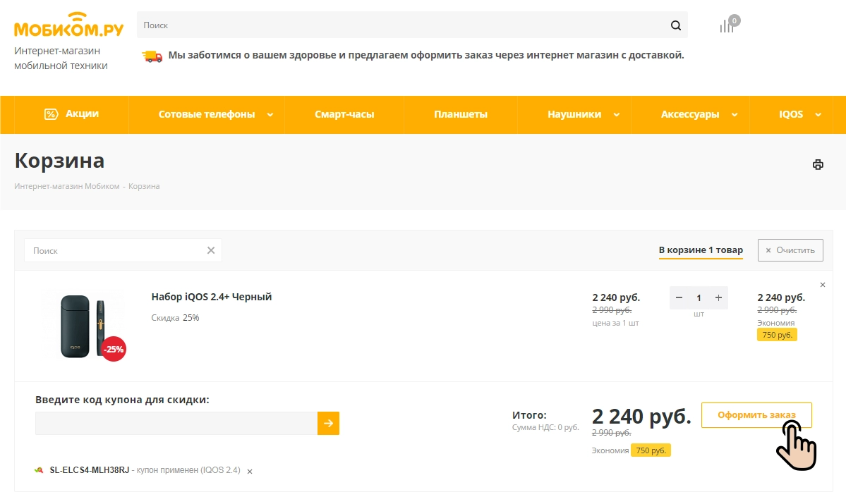
Task: Click the Скидка 25% text
Action: point(176,318)
